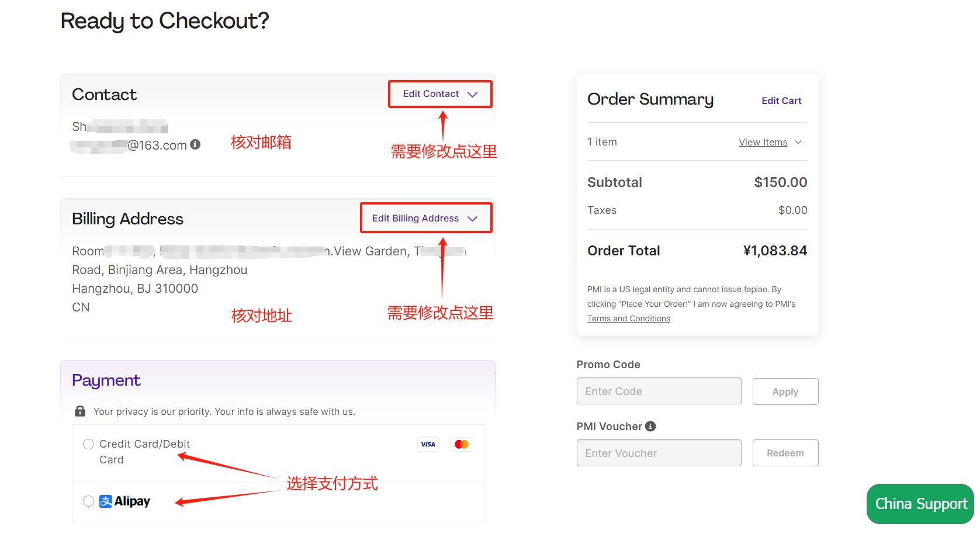Click the PMI Voucher info icon
This screenshot has height=537, width=980.
coord(650,427)
